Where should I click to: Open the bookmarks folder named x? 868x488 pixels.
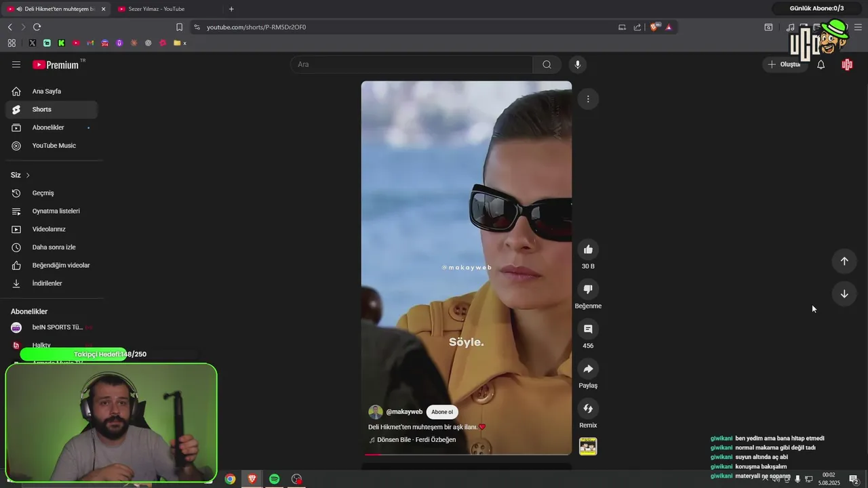click(180, 43)
